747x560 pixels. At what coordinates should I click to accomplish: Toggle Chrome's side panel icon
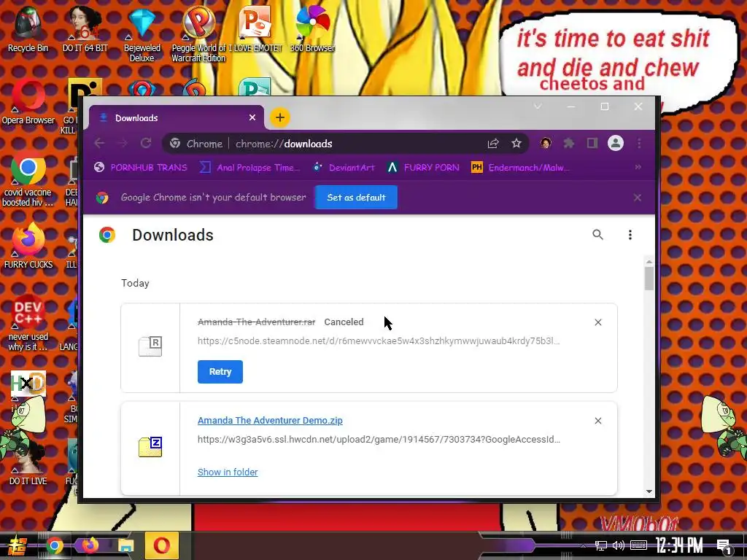[592, 144]
